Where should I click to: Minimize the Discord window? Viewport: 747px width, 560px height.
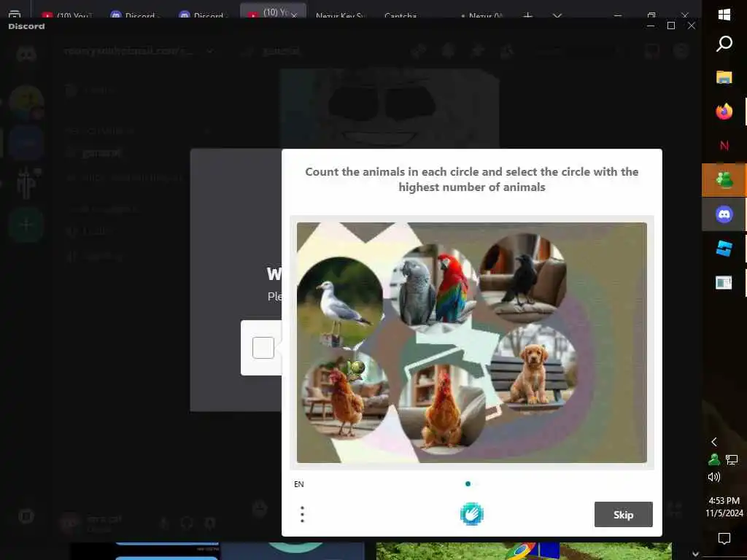point(650,26)
